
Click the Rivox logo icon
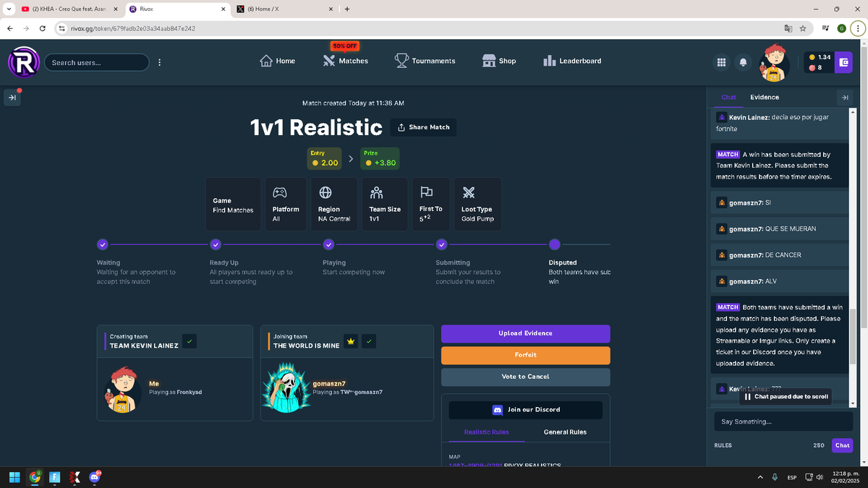pos(24,61)
